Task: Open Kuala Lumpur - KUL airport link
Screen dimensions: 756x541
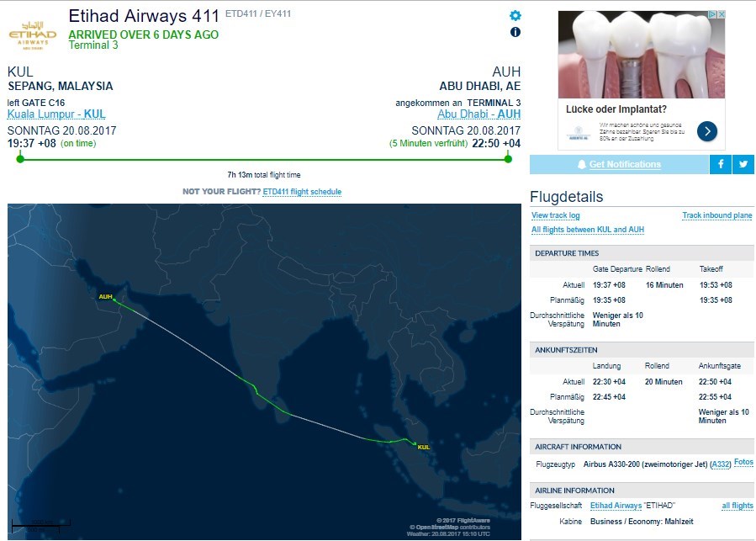Action: [56, 114]
